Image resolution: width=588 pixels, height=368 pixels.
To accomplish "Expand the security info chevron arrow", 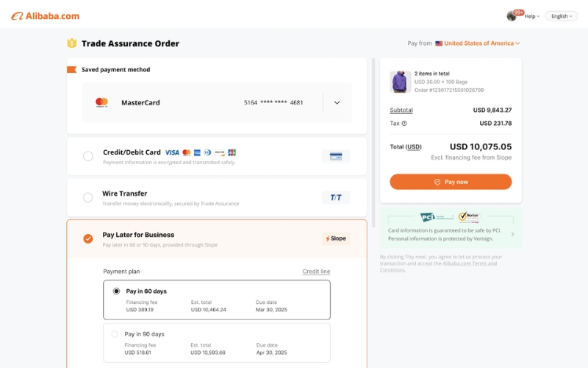I will [512, 235].
